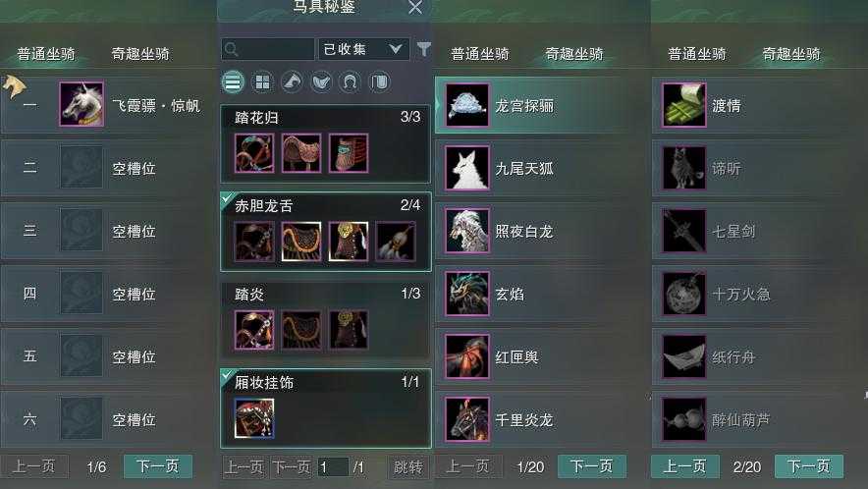The height and width of the screenshot is (489, 868).
Task: Click 下一页 beside 1/20
Action: tap(592, 466)
